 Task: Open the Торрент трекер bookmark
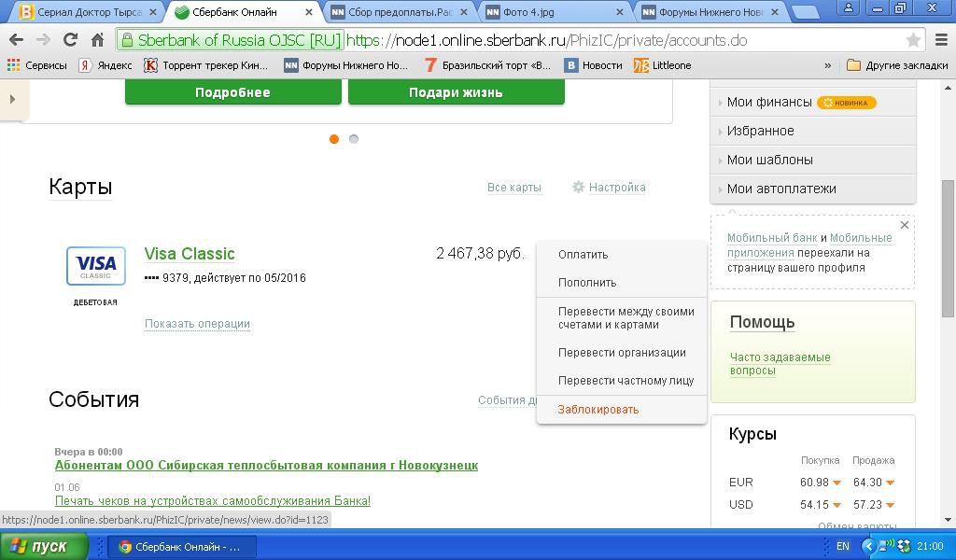click(x=205, y=65)
